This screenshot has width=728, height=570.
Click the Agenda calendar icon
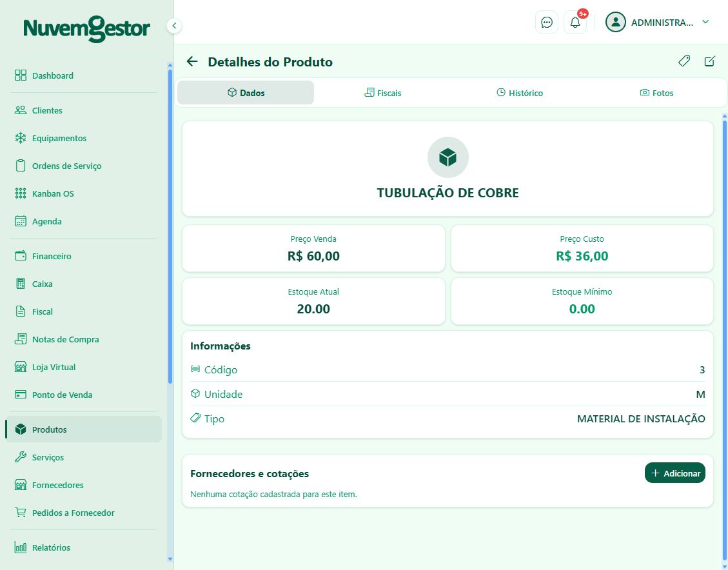(x=21, y=221)
